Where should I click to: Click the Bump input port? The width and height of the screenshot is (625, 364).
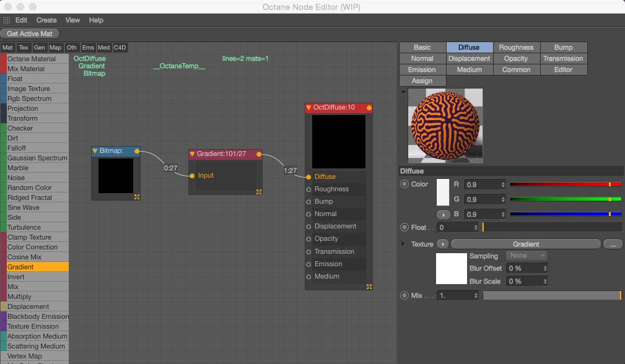pos(308,202)
